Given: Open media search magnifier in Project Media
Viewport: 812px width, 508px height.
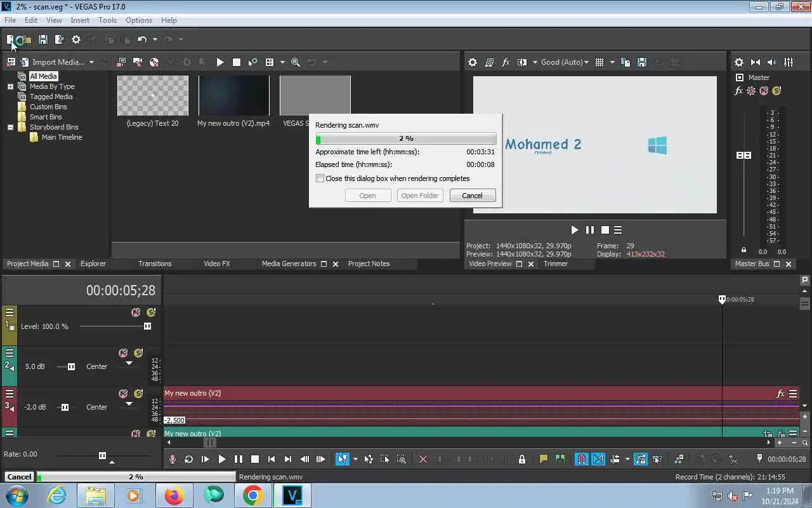Looking at the screenshot, I should [x=295, y=62].
